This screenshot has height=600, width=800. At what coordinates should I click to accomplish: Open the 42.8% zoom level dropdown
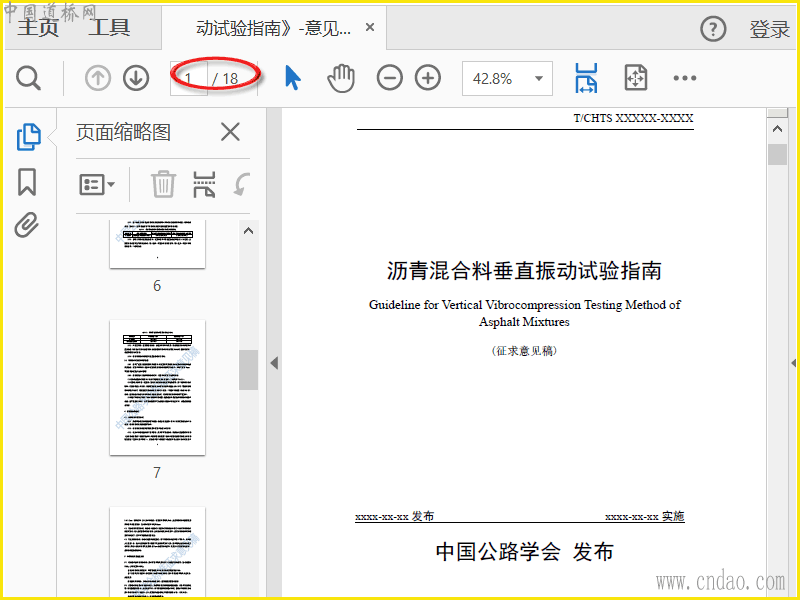507,79
